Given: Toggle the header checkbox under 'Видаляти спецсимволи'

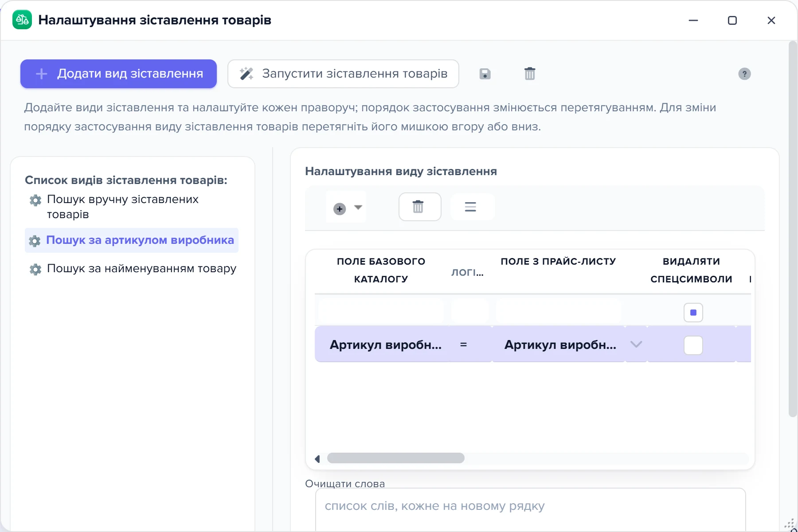Looking at the screenshot, I should (693, 313).
